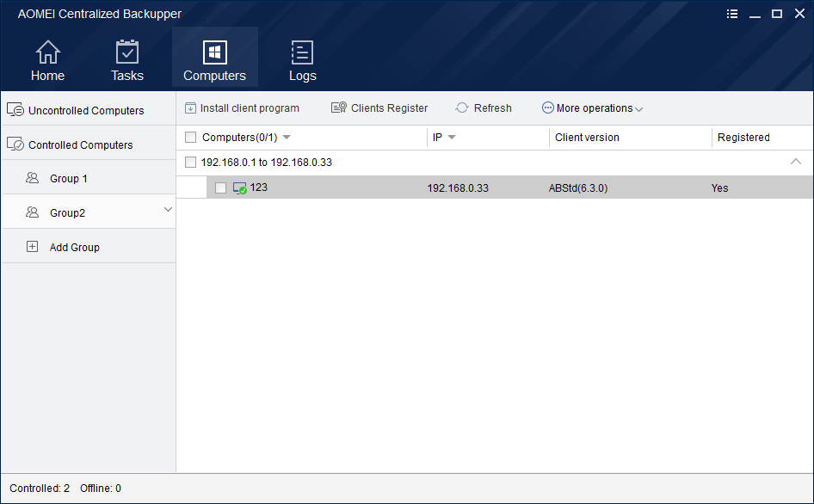Check the checkbox for computer 123

[x=220, y=187]
